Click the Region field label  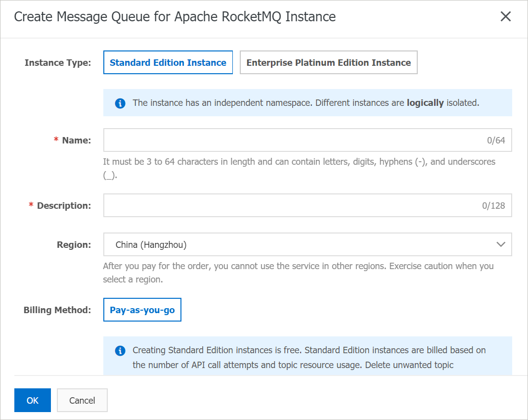pos(74,245)
